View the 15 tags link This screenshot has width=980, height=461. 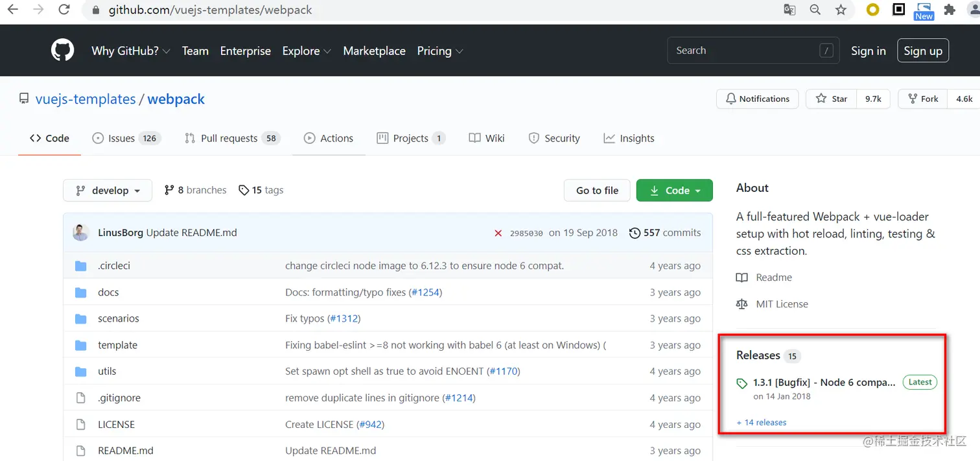coord(261,190)
